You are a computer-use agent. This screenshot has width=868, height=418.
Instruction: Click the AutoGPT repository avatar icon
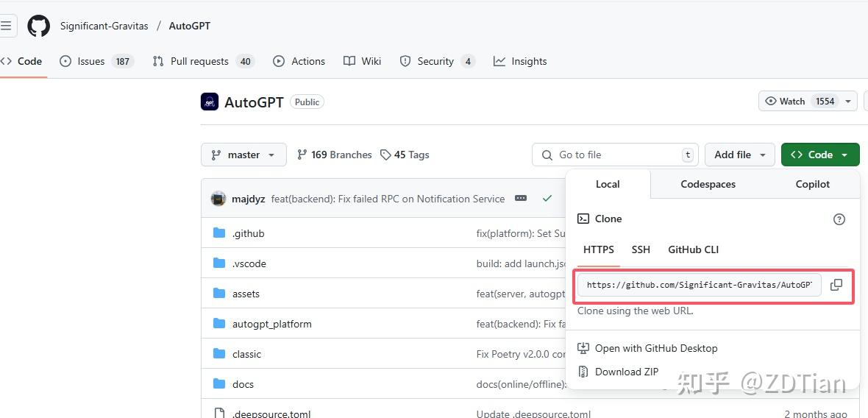210,102
